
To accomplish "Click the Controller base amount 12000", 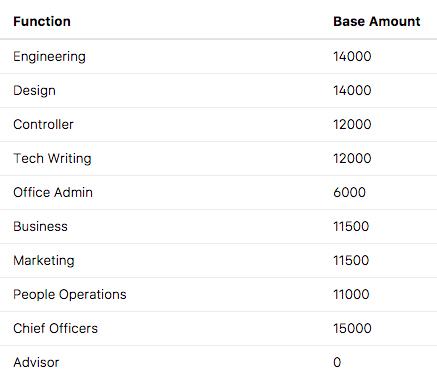I will click(x=352, y=124).
